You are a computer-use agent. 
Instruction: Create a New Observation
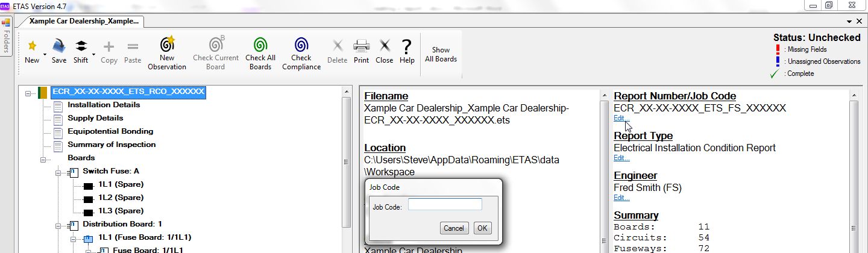167,53
